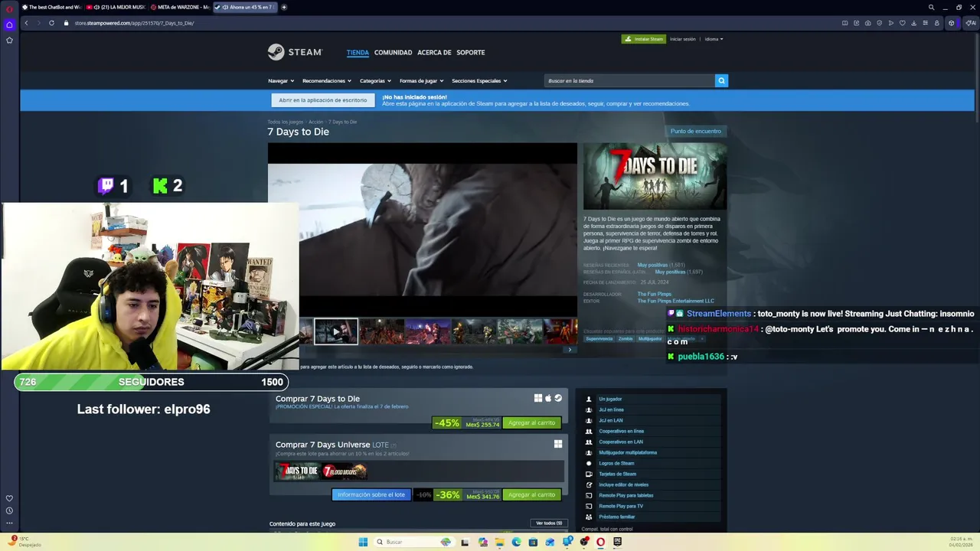Image resolution: width=980 pixels, height=551 pixels.
Task: Click the Zombis tag
Action: pos(626,338)
